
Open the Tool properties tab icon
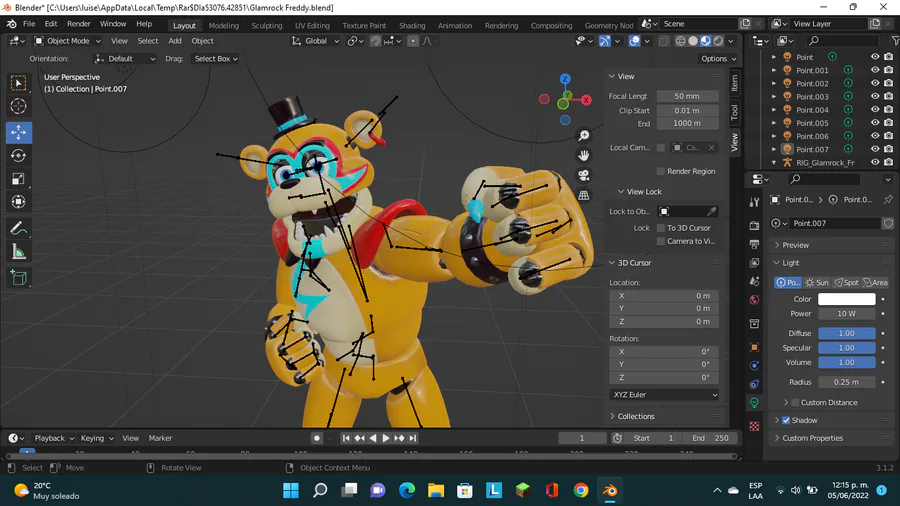coord(754,202)
